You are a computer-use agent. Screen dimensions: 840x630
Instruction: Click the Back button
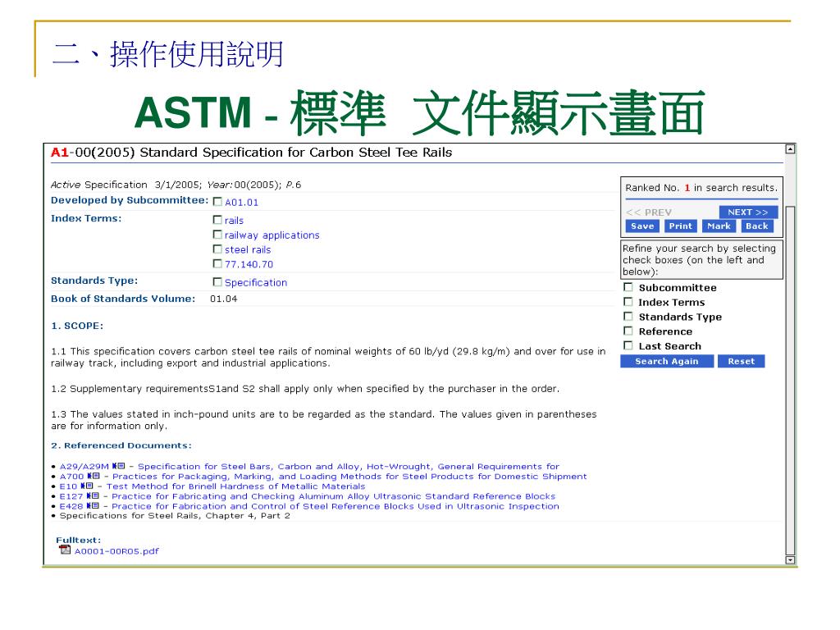[756, 226]
